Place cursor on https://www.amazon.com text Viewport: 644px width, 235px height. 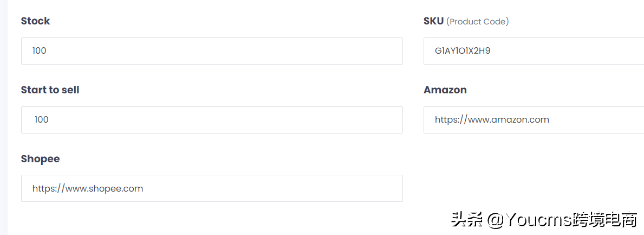coord(492,120)
